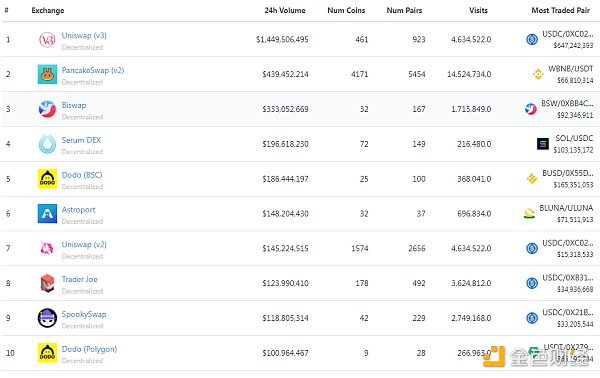
Task: Click the PancakeSwap bunny logo icon
Action: [47, 74]
